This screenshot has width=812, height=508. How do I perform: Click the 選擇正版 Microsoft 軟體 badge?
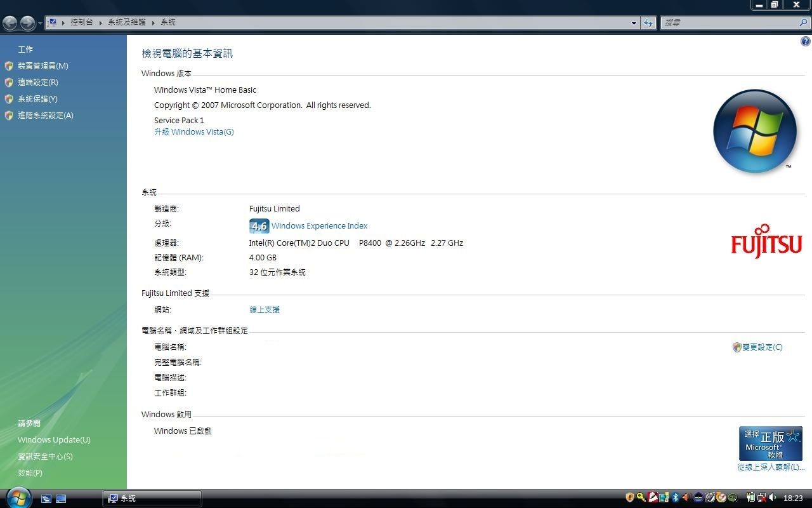pyautogui.click(x=771, y=443)
